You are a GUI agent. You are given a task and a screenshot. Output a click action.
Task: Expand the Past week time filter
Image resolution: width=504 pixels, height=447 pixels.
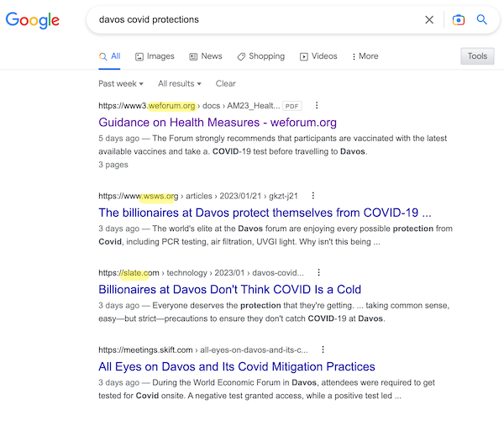coord(121,84)
